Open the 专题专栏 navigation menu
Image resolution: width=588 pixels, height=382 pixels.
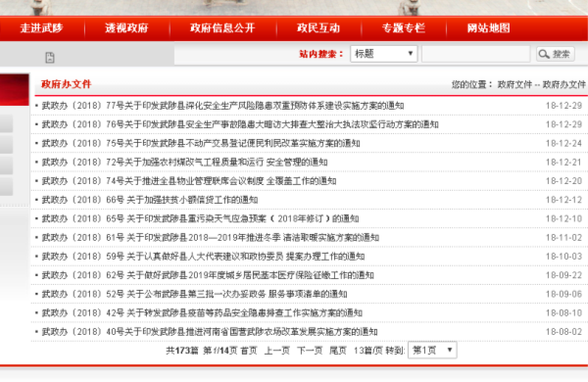coord(404,28)
